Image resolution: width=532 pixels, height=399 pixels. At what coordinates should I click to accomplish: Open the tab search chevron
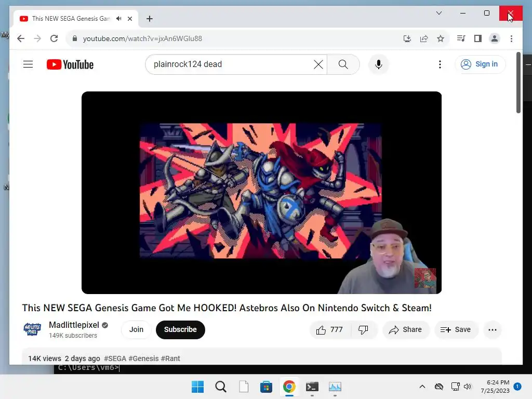tap(438, 13)
